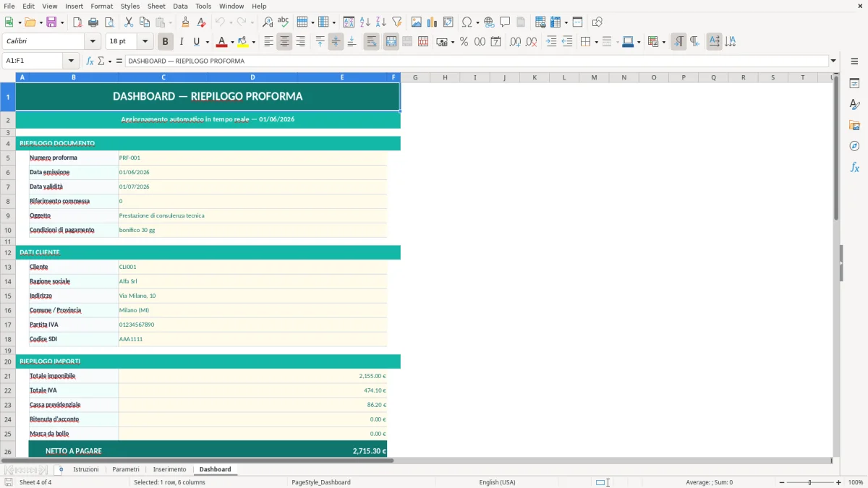Open the Tools menu
Image resolution: width=868 pixels, height=488 pixels.
203,6
